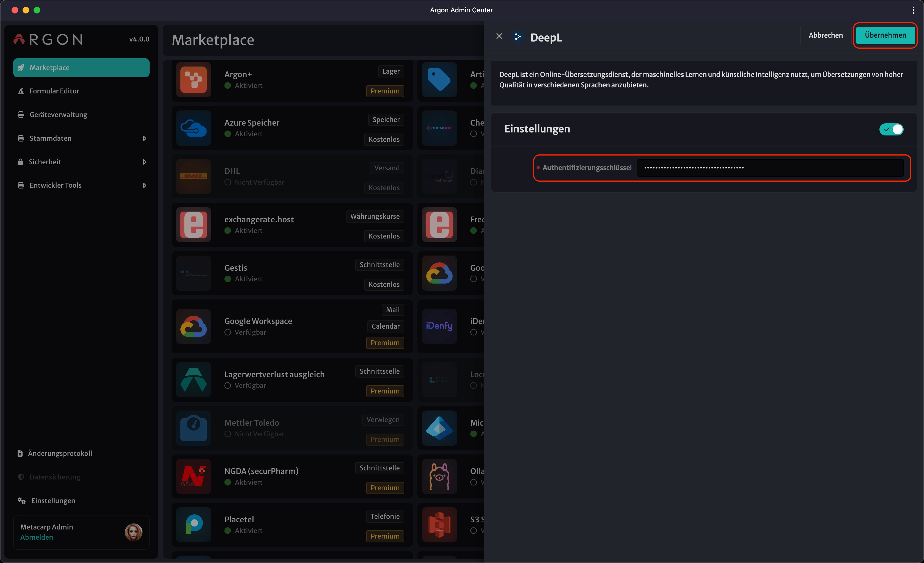Click the Lager tag on Argon+
924x563 pixels.
391,71
